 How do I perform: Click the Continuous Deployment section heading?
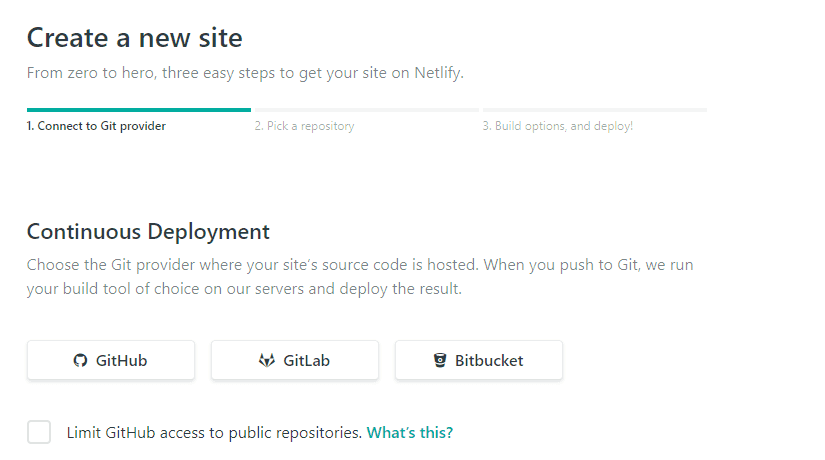click(148, 232)
